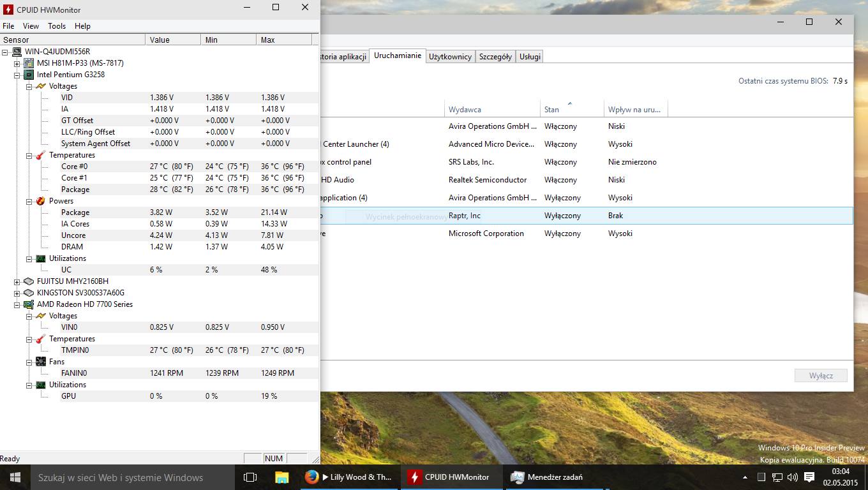The width and height of the screenshot is (868, 490).
Task: Select the TMPIN0 temperature row
Action: (x=189, y=350)
